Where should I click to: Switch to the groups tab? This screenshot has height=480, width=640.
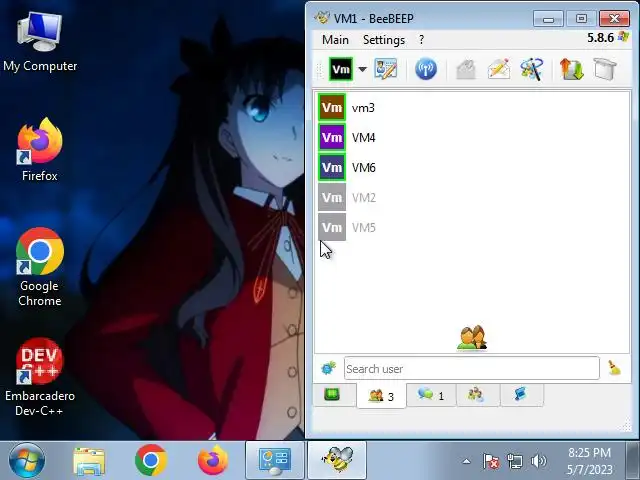[x=476, y=395]
